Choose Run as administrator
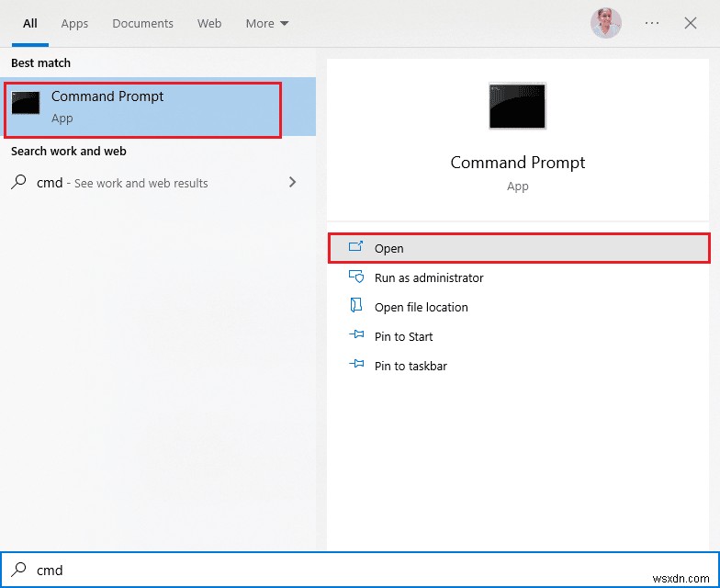This screenshot has height=588, width=720. pos(519,277)
